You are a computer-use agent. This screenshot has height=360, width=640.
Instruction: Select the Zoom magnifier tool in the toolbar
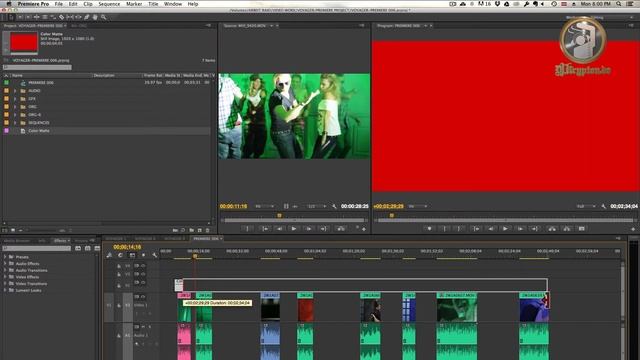point(104,17)
